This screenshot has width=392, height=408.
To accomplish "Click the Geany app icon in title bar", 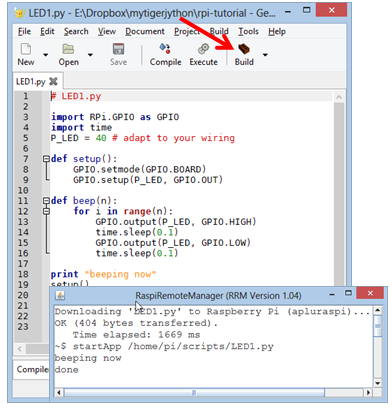I will click(20, 13).
